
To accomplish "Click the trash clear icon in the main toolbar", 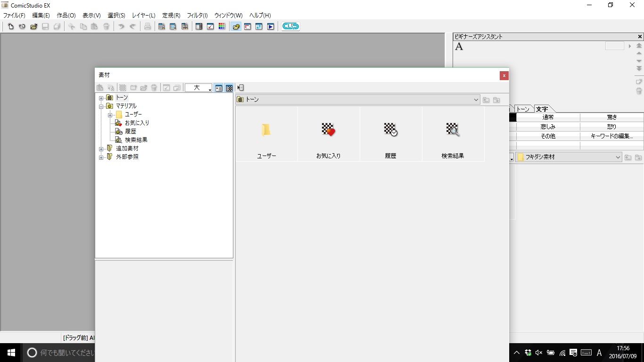I will click(107, 26).
